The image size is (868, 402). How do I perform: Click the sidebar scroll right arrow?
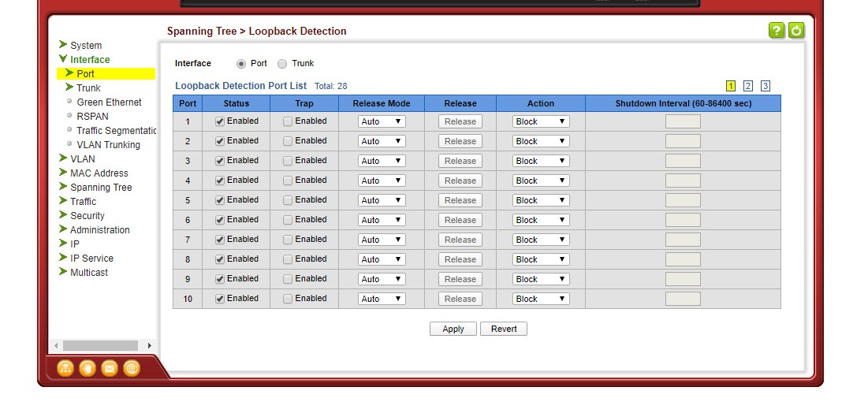(150, 345)
